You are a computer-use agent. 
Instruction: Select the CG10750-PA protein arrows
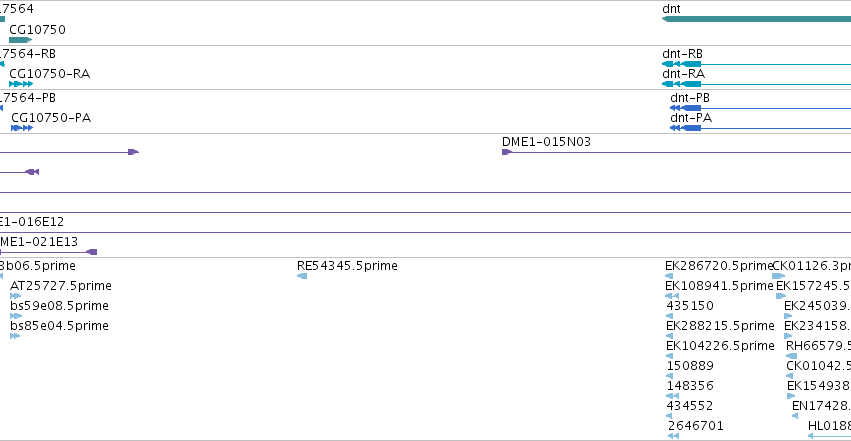pyautogui.click(x=22, y=128)
